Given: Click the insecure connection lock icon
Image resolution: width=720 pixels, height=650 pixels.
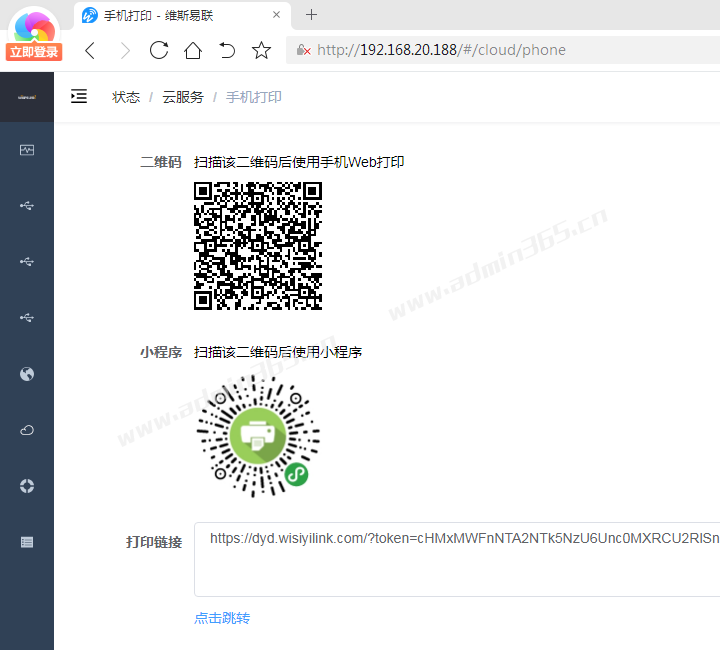Looking at the screenshot, I should click(x=304, y=50).
